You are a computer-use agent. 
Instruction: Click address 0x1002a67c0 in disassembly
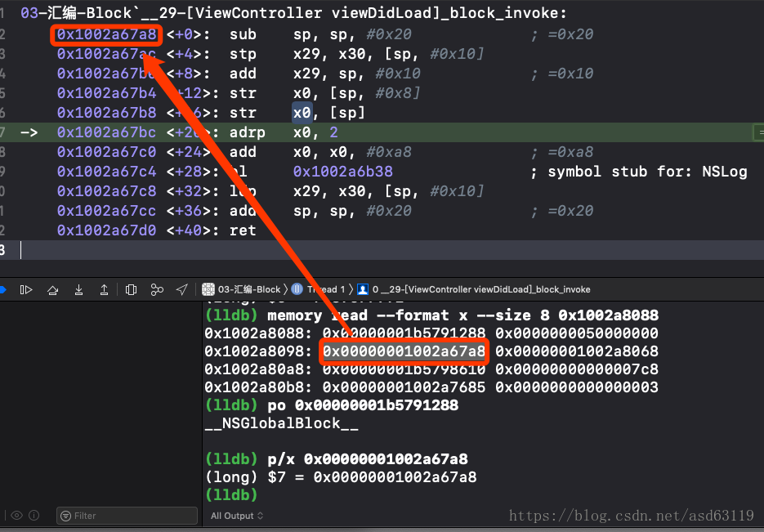107,151
